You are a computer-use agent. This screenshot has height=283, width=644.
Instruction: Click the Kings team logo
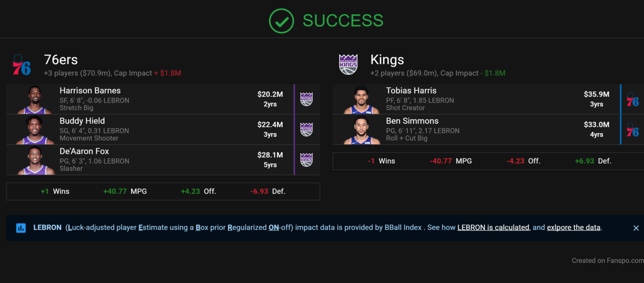(x=348, y=65)
